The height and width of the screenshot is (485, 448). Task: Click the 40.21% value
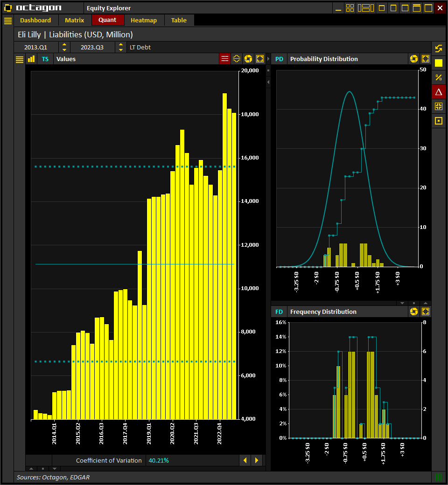(x=159, y=461)
